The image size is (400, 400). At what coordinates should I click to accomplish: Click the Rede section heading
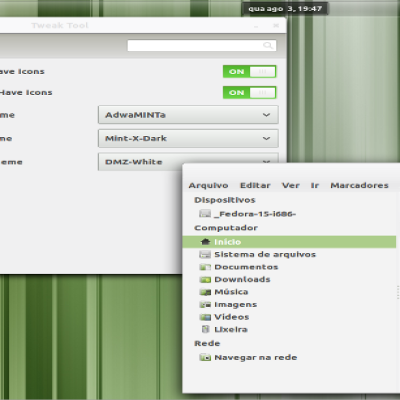pyautogui.click(x=207, y=343)
